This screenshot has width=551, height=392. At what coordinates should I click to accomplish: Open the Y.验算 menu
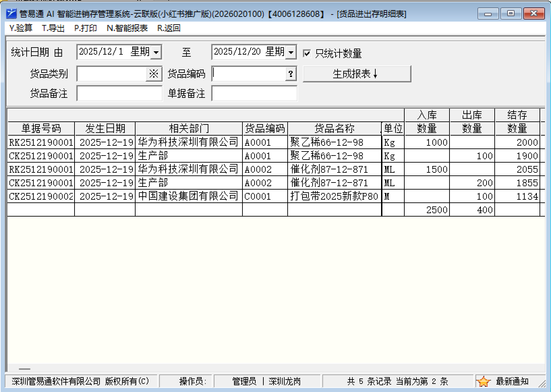click(21, 28)
